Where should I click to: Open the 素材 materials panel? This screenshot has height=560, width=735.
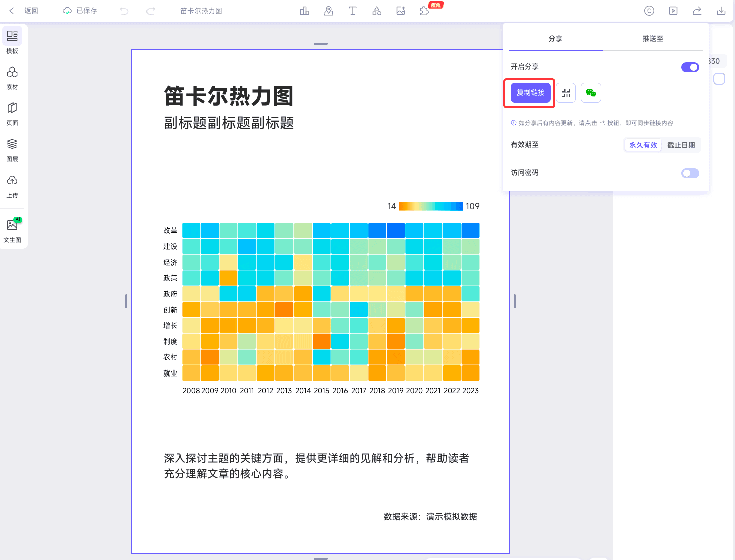[12, 78]
